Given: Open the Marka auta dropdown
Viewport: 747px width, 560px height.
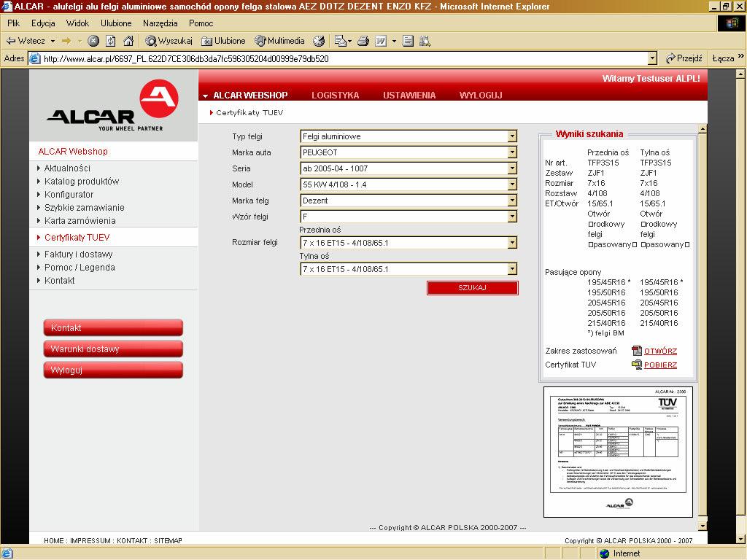Looking at the screenshot, I should 409,152.
